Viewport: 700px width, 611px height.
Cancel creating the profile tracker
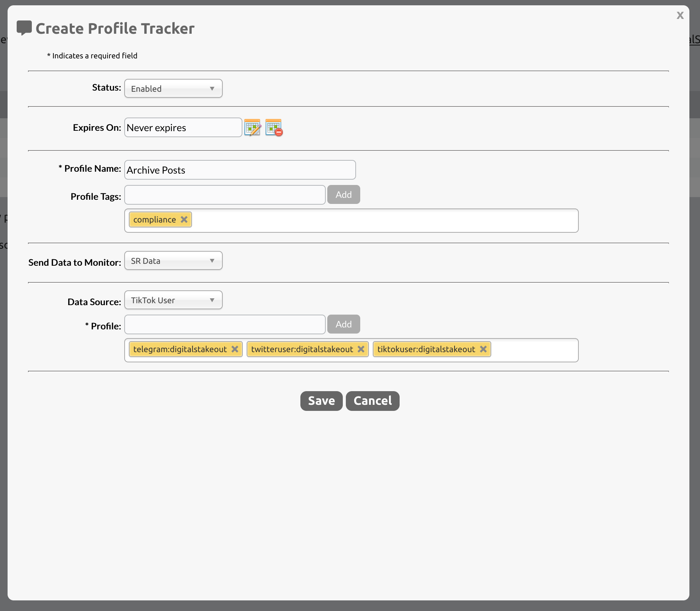point(372,401)
